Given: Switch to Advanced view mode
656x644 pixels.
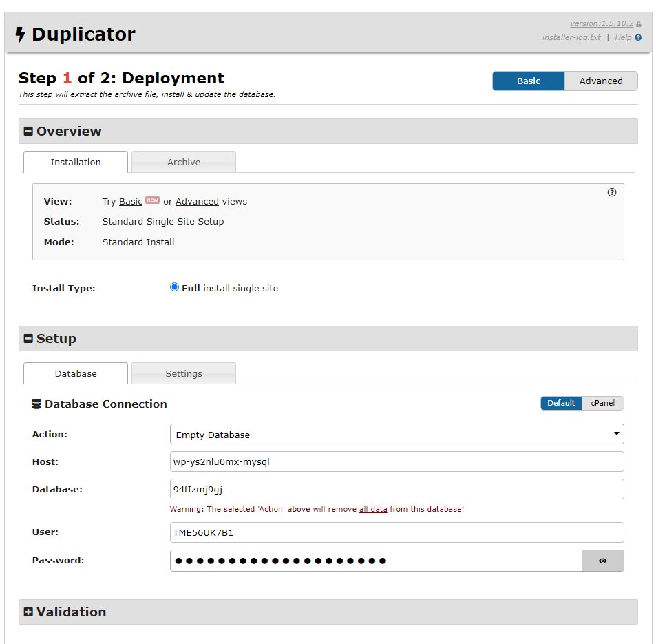Looking at the screenshot, I should 601,81.
